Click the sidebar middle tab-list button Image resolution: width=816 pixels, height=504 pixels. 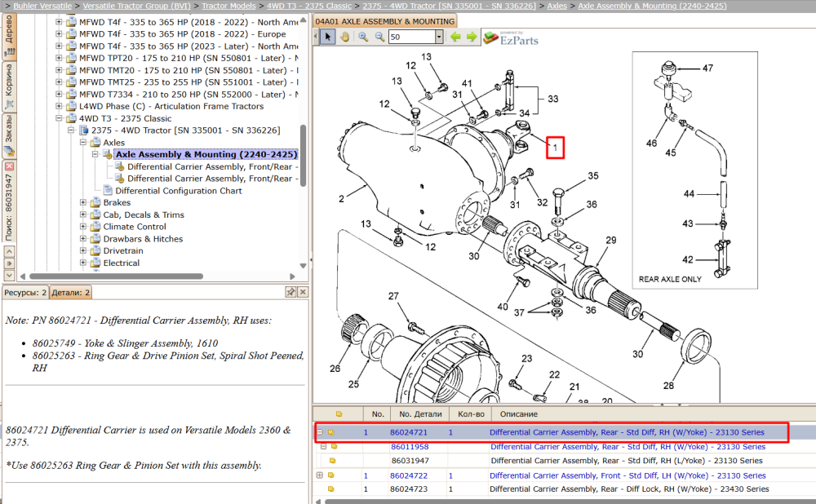pyautogui.click(x=9, y=263)
